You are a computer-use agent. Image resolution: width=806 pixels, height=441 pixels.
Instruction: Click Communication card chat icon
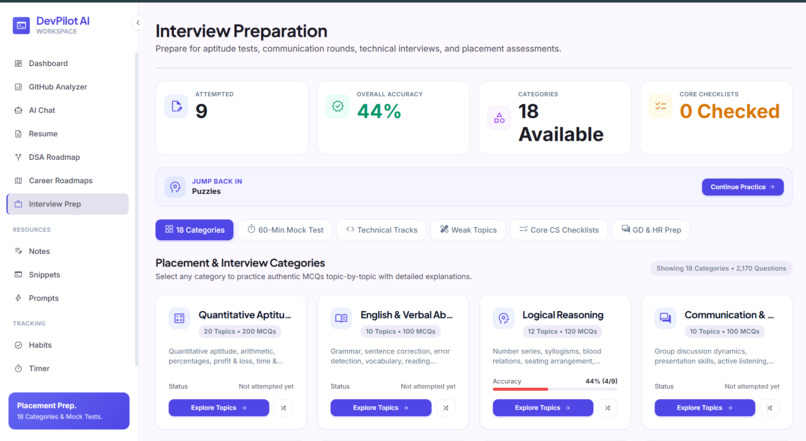(665, 318)
